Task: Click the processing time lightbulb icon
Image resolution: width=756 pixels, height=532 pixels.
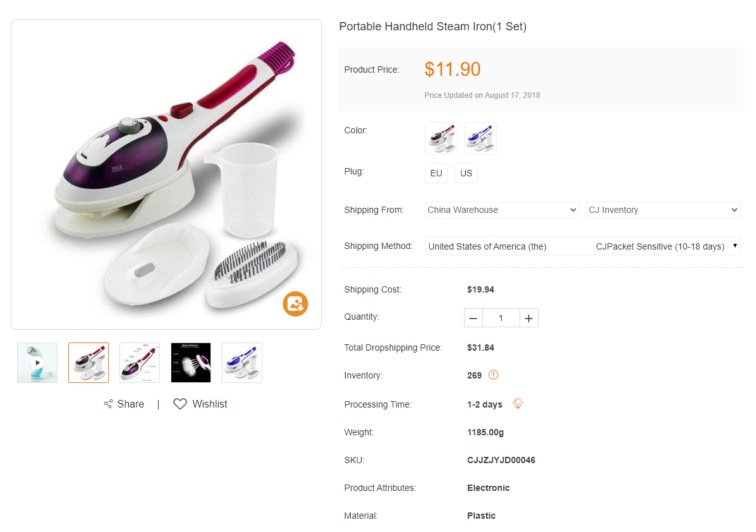Action: [518, 403]
